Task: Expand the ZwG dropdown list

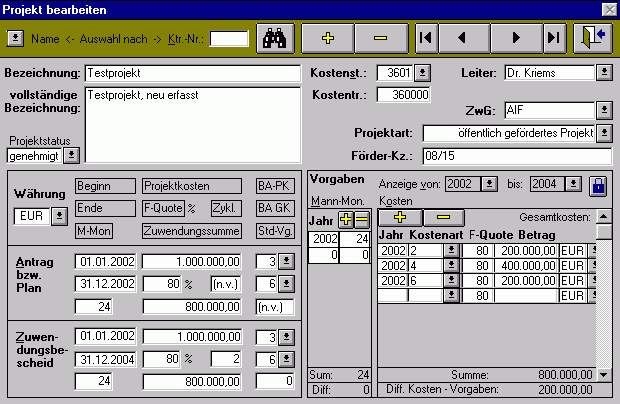Action: click(x=603, y=110)
